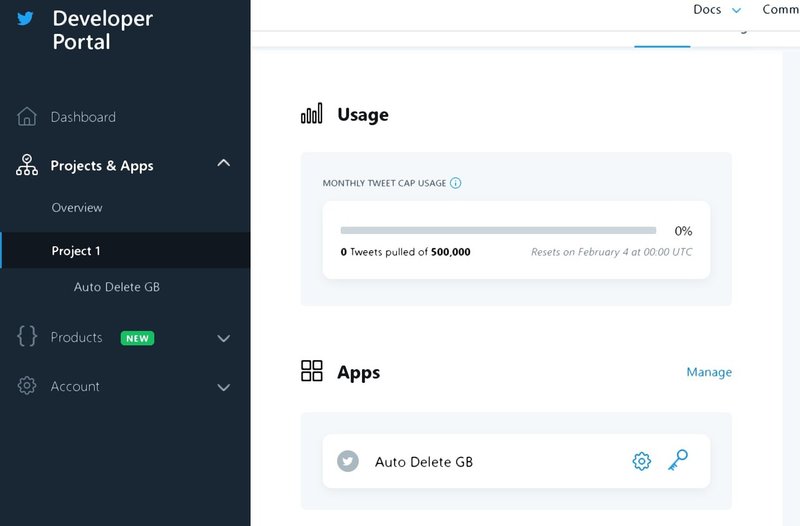Click the Usage bar chart icon

tap(312, 114)
